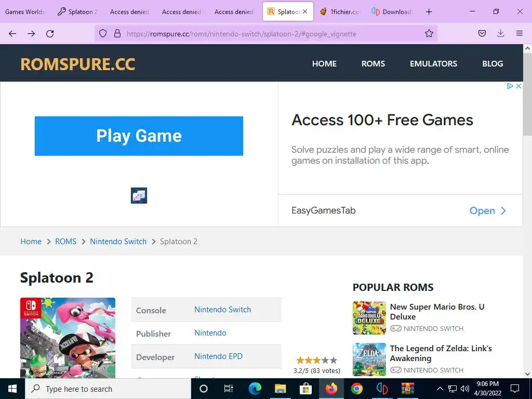Go to ROMS breadcrumb link
Image resolution: width=532 pixels, height=399 pixels.
pyautogui.click(x=66, y=241)
